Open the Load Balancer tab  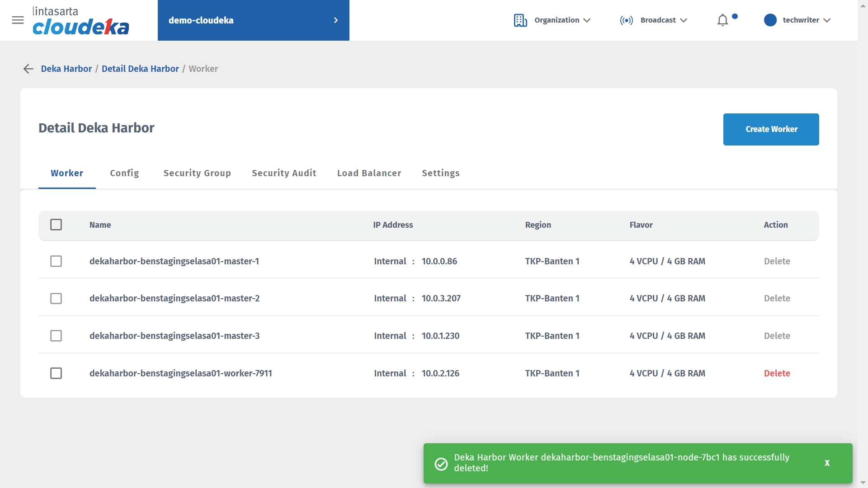[369, 173]
